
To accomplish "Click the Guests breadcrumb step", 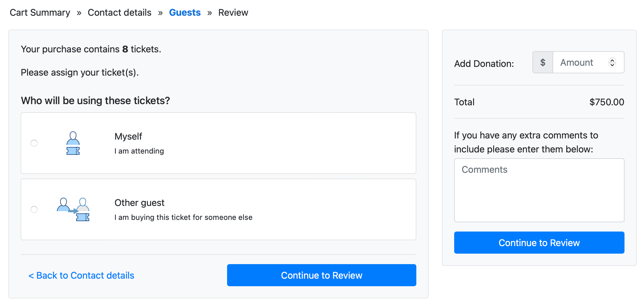I will (185, 13).
